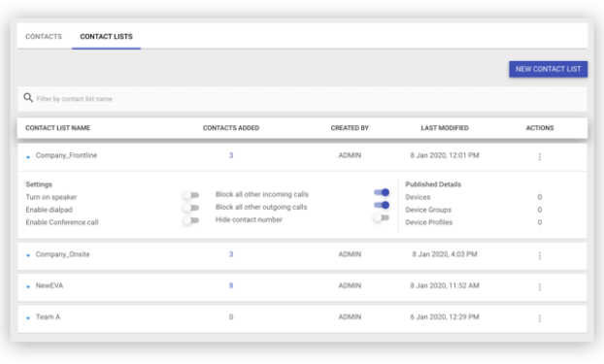Focus the Filter by contact list name field
Image resolution: width=604 pixels, height=364 pixels.
pos(302,99)
